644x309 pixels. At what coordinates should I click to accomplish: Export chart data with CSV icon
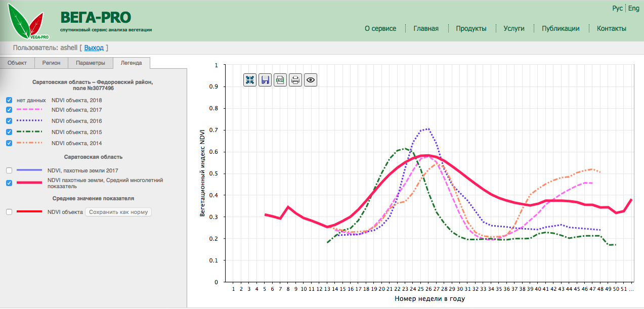click(280, 79)
